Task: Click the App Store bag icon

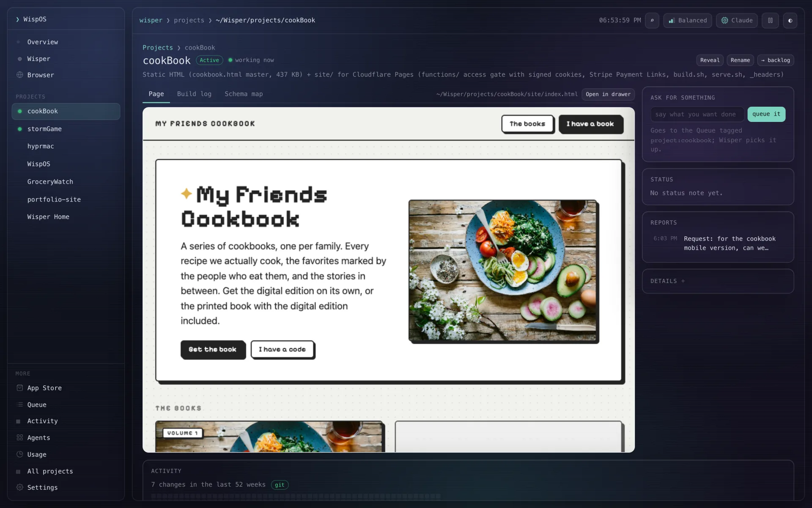Action: point(19,388)
